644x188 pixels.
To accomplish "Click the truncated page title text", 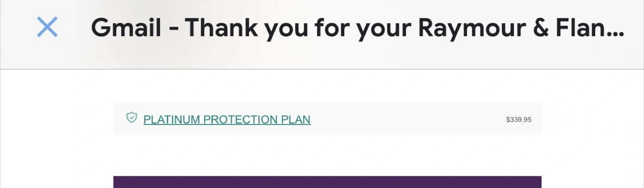I will pos(357,28).
